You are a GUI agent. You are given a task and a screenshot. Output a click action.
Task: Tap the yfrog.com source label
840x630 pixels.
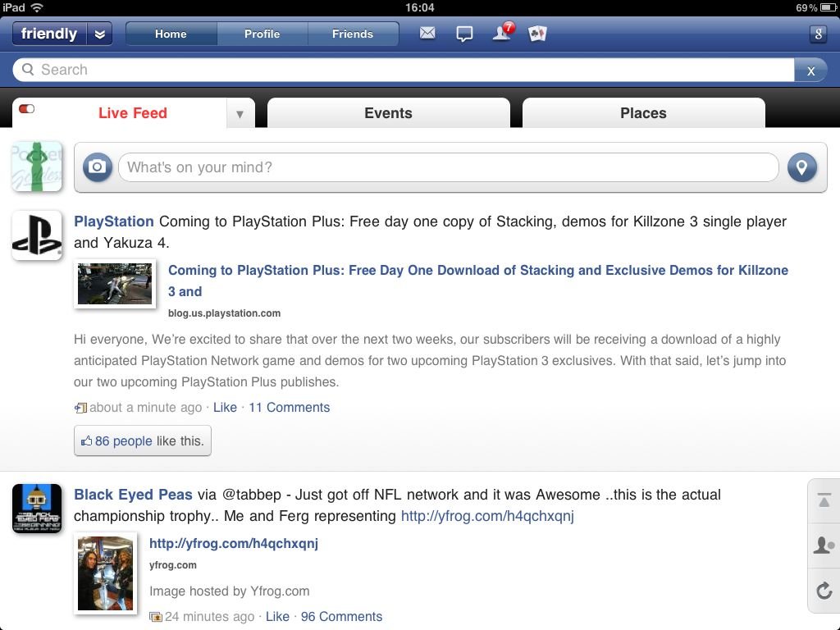[172, 565]
